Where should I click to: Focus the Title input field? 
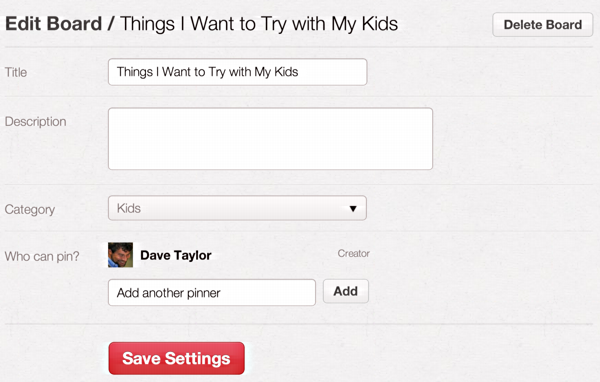tap(238, 72)
